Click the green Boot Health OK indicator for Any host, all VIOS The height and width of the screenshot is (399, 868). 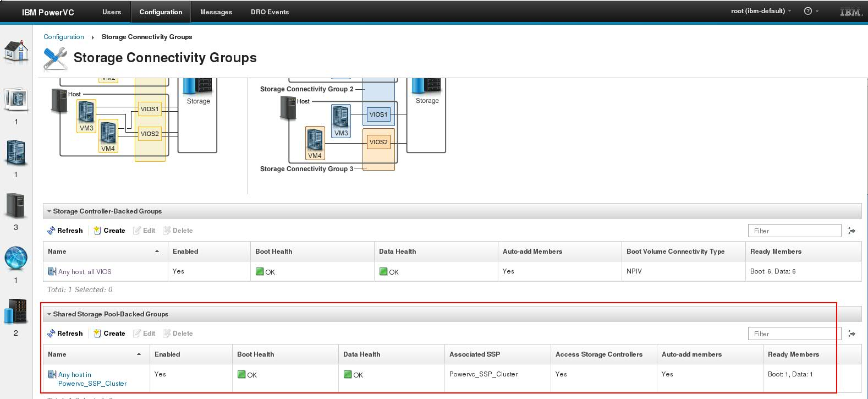tap(260, 271)
